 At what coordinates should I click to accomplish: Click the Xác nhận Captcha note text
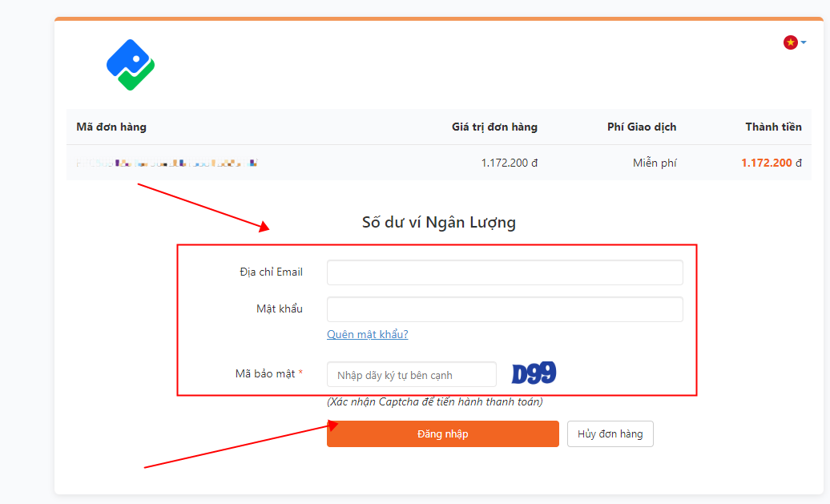(434, 401)
